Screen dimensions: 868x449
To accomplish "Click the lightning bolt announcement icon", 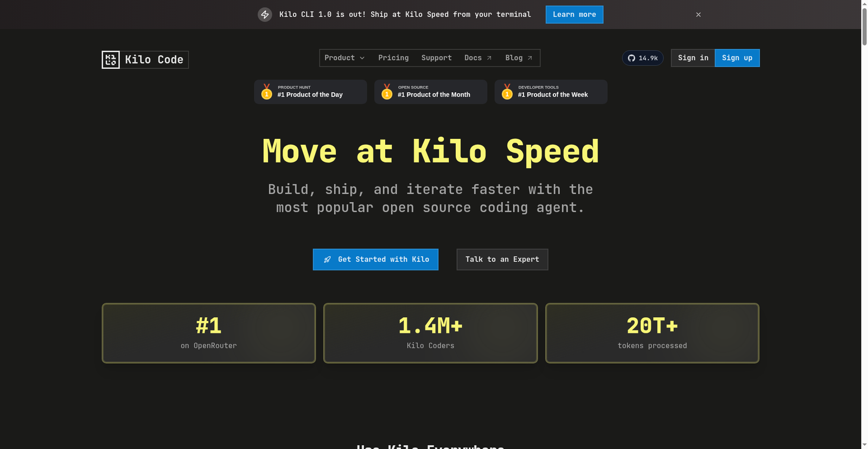I will (265, 15).
